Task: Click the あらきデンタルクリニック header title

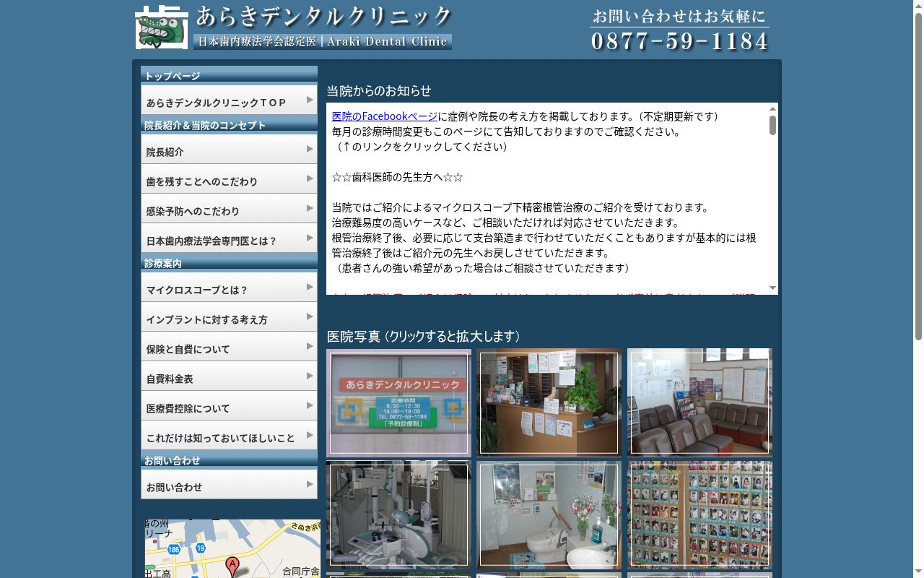Action: (323, 17)
